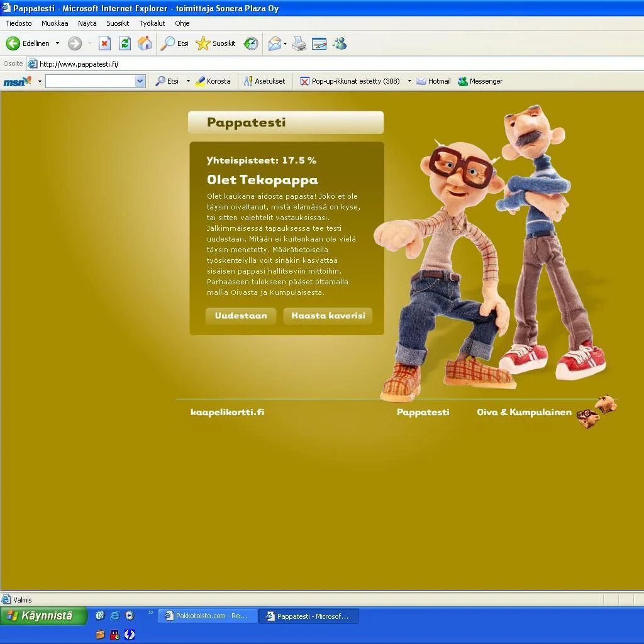Open the Edellinen back history dropdown arrow
The image size is (644, 644).
57,43
